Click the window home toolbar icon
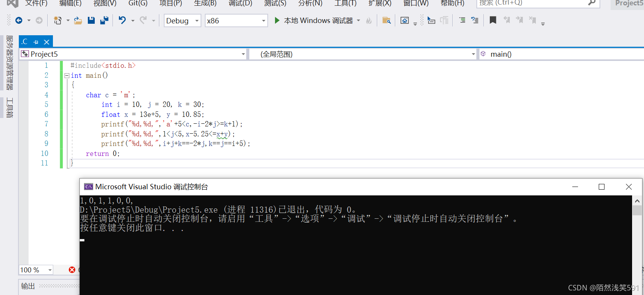The image size is (644, 295). [x=405, y=20]
